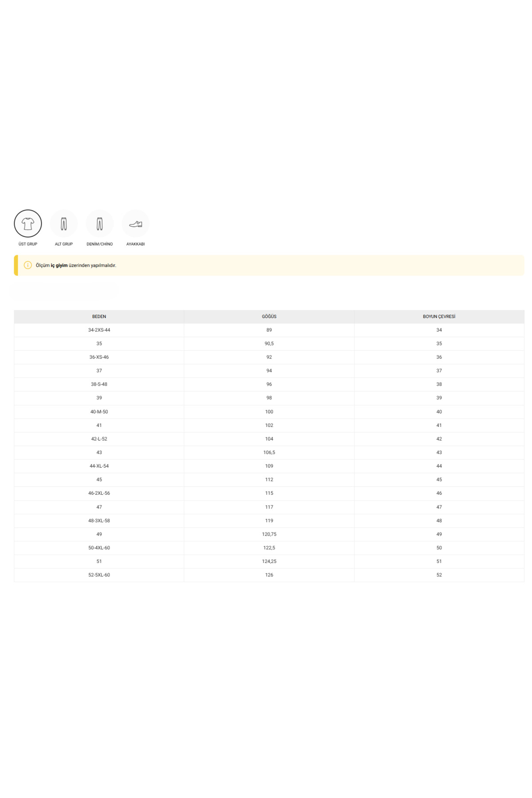Screen dimensions: 532x798
Task: Click the yellow info icon in the notice
Action: [x=27, y=265]
